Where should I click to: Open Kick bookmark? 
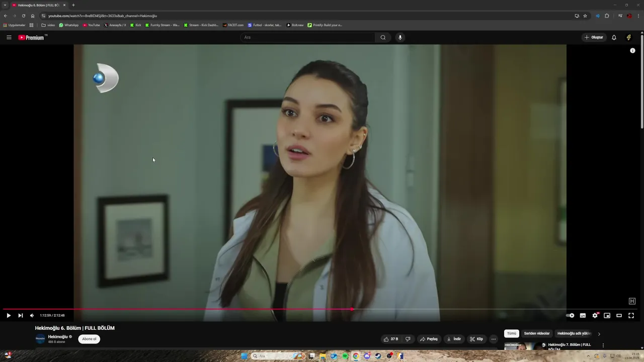136,25
